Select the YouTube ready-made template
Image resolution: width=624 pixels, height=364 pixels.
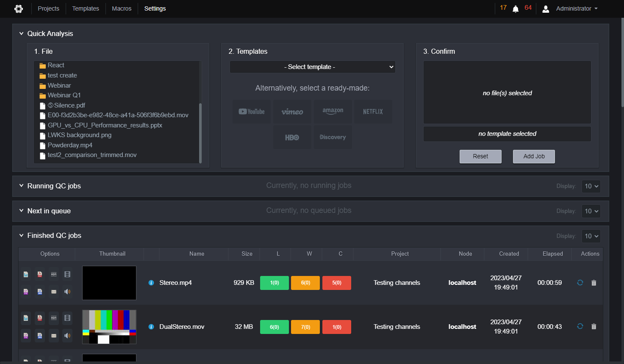pyautogui.click(x=251, y=112)
